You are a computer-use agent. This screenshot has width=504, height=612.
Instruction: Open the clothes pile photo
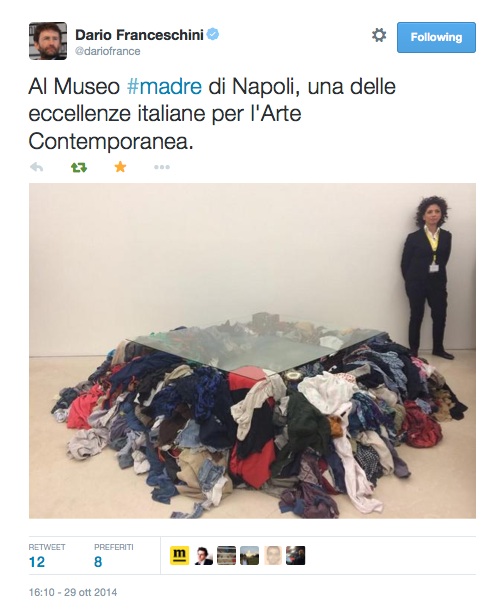(252, 350)
